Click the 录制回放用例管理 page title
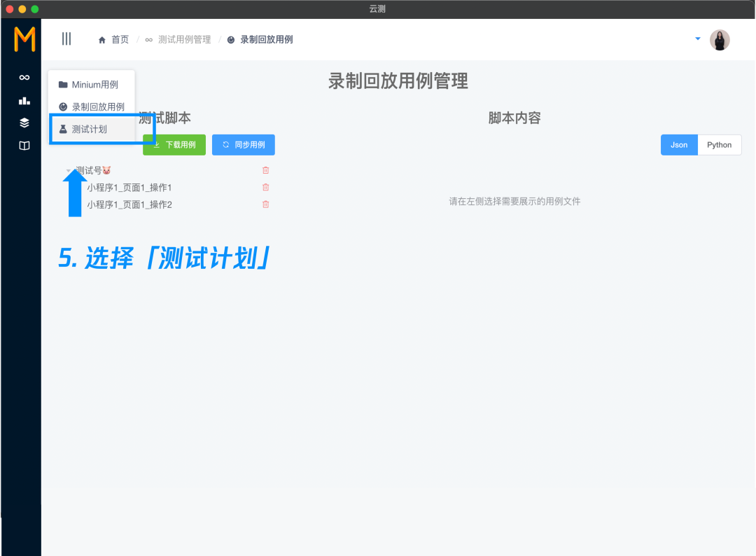This screenshot has width=756, height=556. click(x=398, y=81)
